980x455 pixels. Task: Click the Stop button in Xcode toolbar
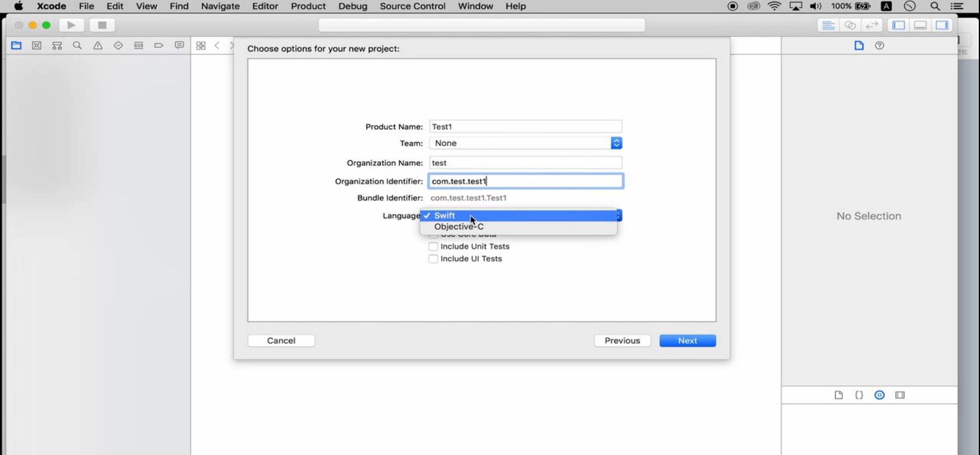coord(102,25)
